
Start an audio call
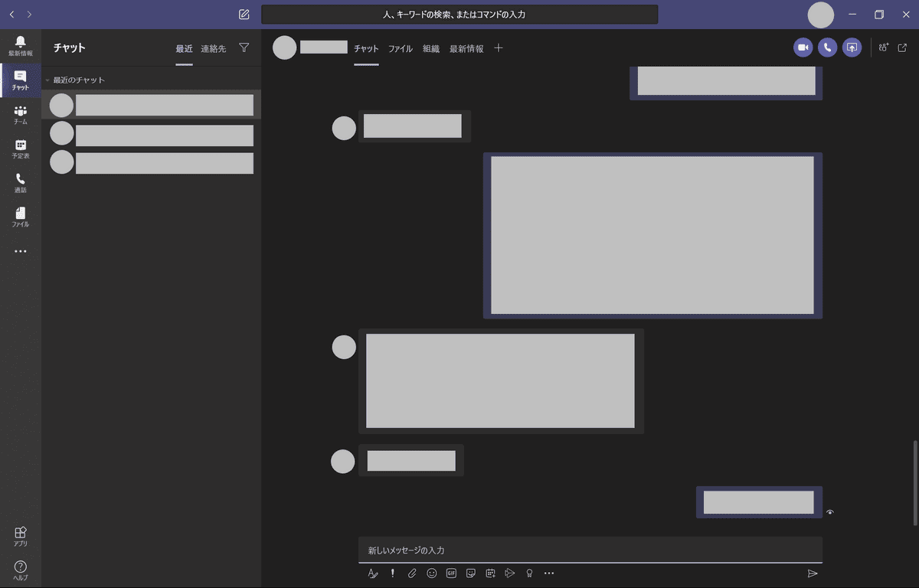827,47
